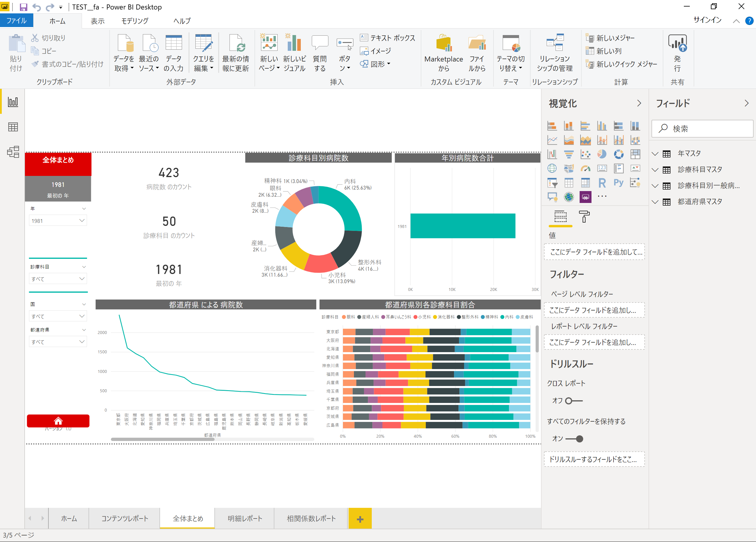Open Model view from the left sidebar
Viewport: 756px width, 542px height.
coord(13,152)
